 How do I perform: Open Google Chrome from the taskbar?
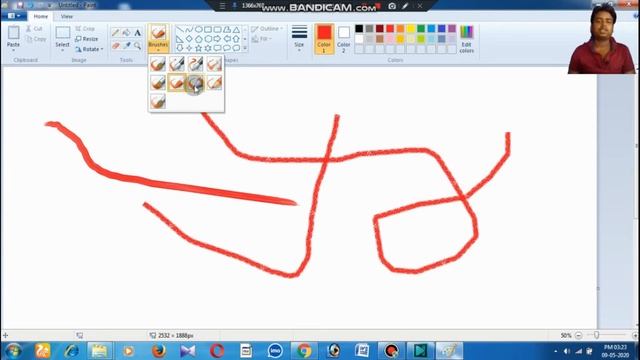click(304, 351)
